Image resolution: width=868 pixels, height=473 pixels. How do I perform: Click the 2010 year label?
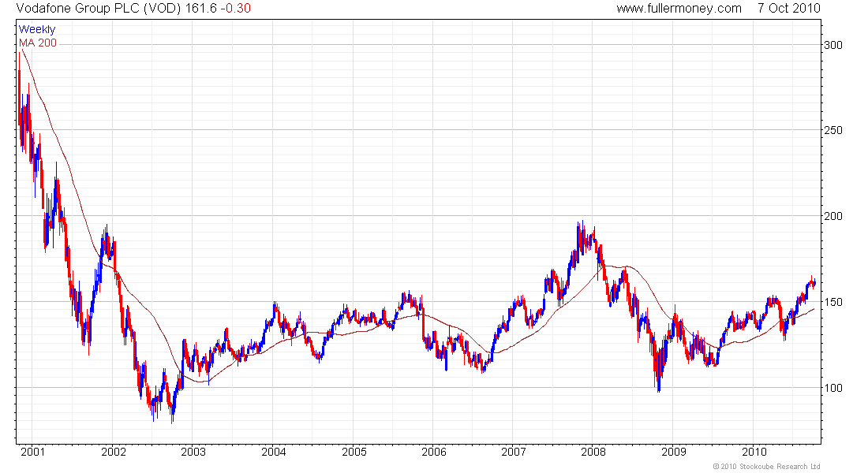click(754, 452)
